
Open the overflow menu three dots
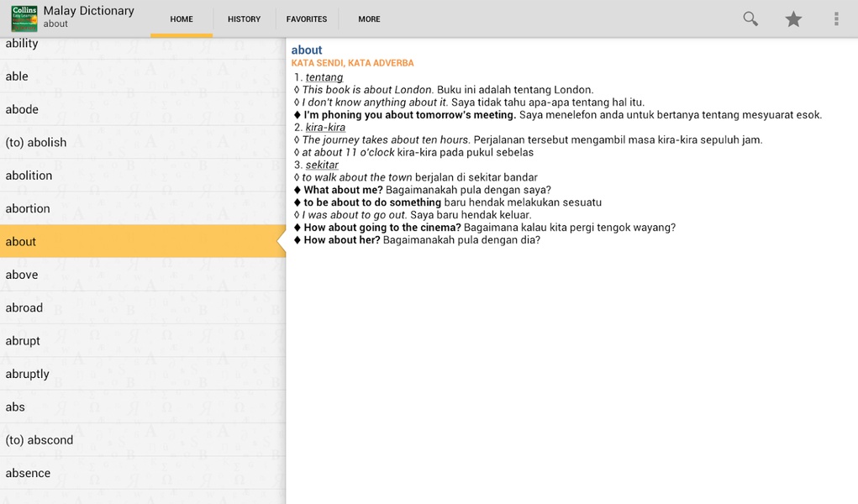pos(836,18)
